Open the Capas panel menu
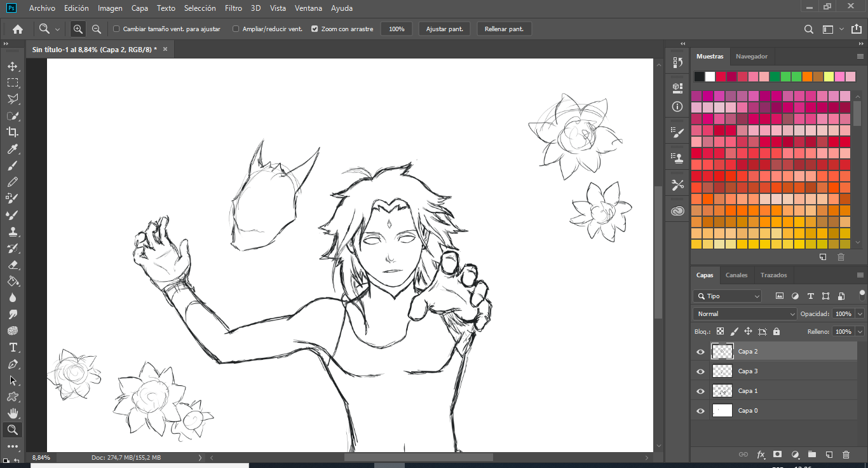 click(860, 275)
